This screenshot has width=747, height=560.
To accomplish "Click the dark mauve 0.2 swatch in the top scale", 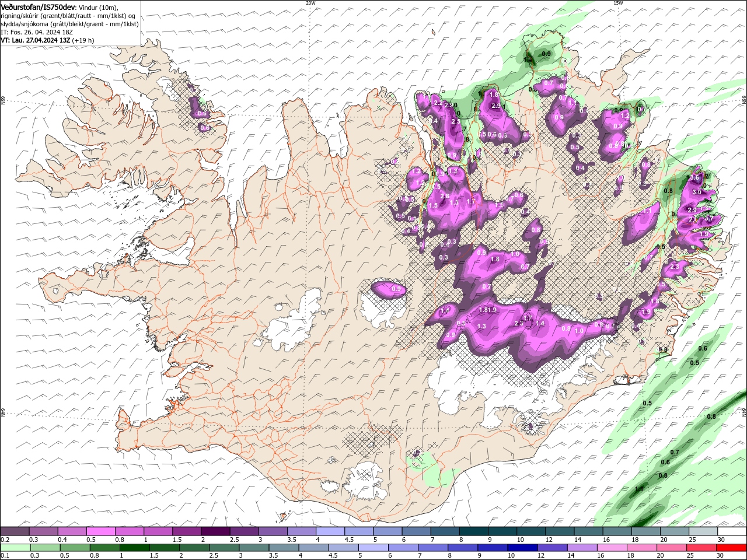I will pyautogui.click(x=15, y=531).
